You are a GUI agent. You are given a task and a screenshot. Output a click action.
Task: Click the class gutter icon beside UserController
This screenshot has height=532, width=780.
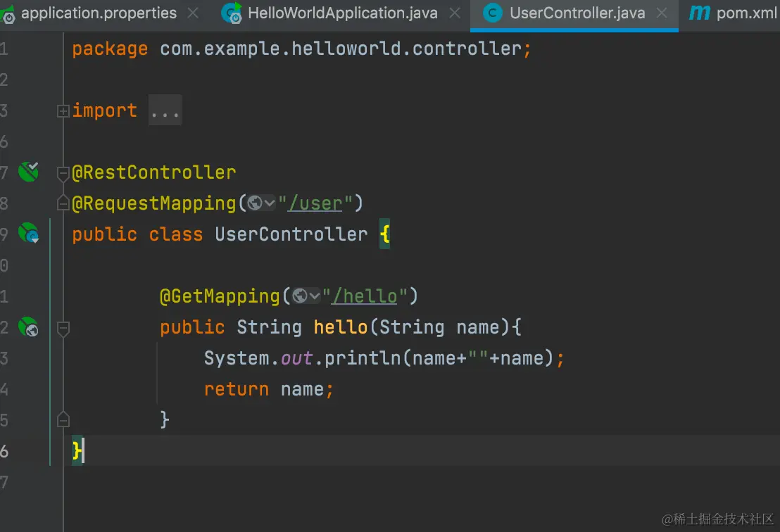tap(28, 233)
